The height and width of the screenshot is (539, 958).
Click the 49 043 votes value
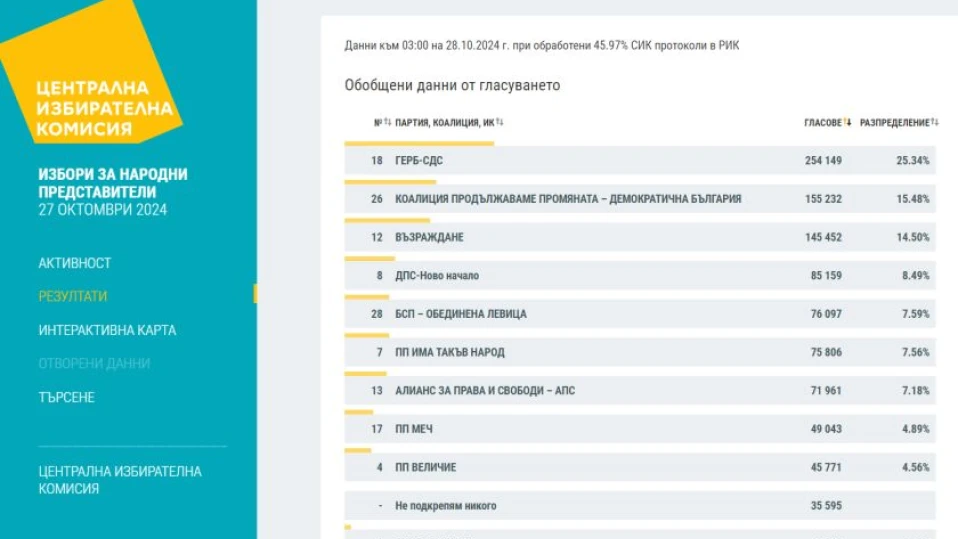click(x=826, y=429)
